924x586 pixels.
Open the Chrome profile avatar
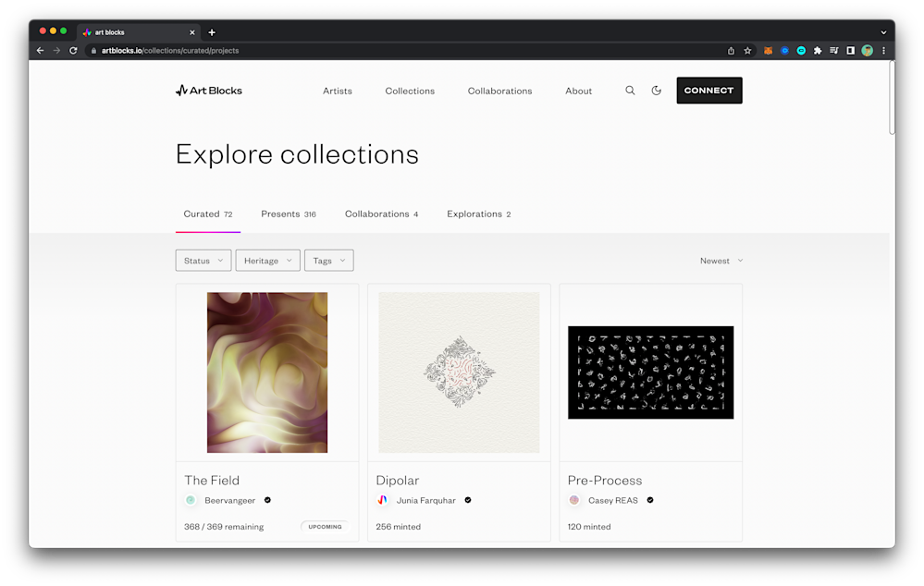coord(867,51)
